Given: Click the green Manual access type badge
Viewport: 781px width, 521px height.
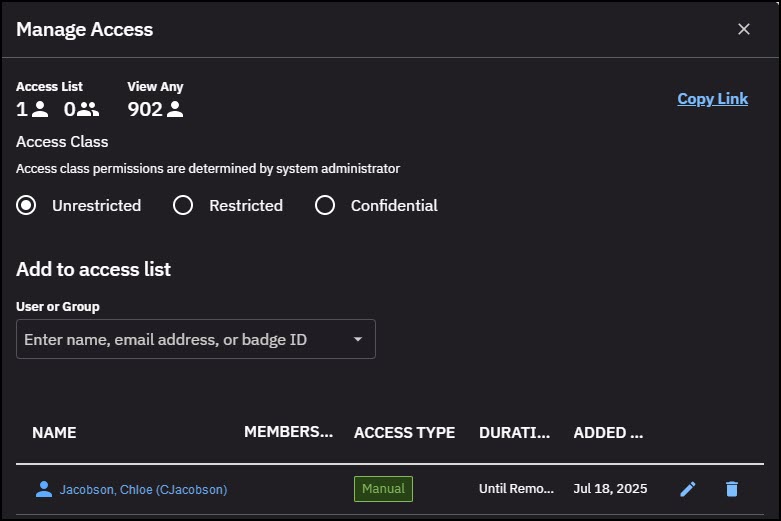Looking at the screenshot, I should pyautogui.click(x=384, y=489).
